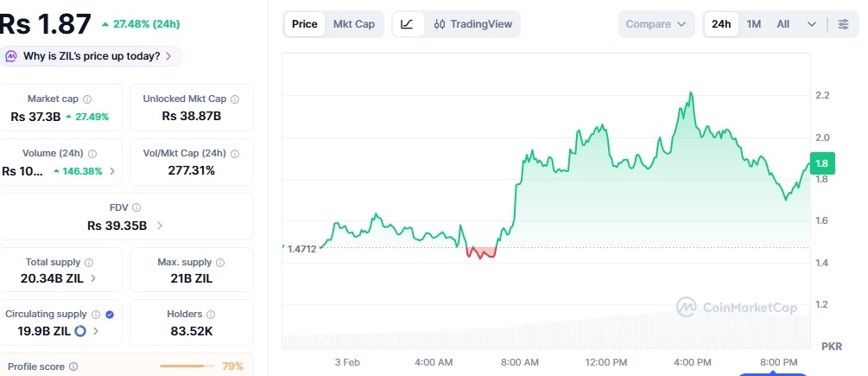This screenshot has width=868, height=376.
Task: Switch to the line chart view
Action: pyautogui.click(x=408, y=24)
